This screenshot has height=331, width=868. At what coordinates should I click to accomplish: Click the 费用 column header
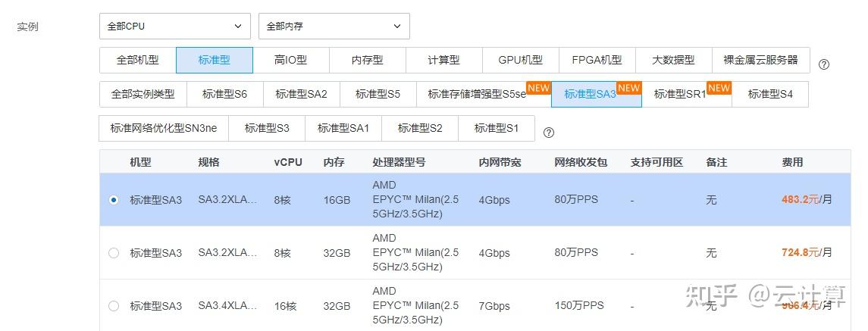792,162
